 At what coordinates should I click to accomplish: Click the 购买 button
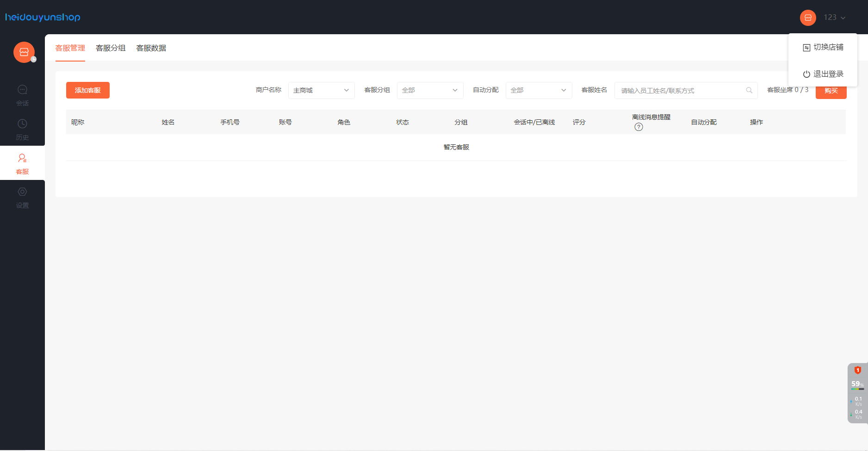coord(831,91)
